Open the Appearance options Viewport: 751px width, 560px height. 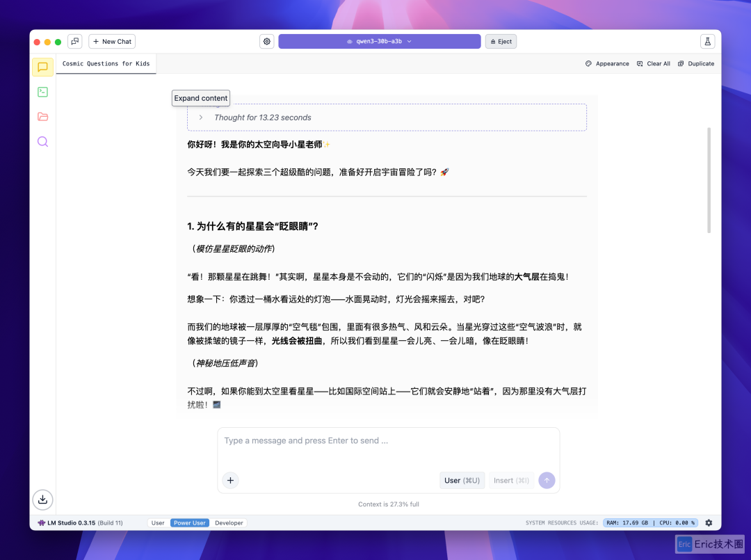tap(607, 64)
